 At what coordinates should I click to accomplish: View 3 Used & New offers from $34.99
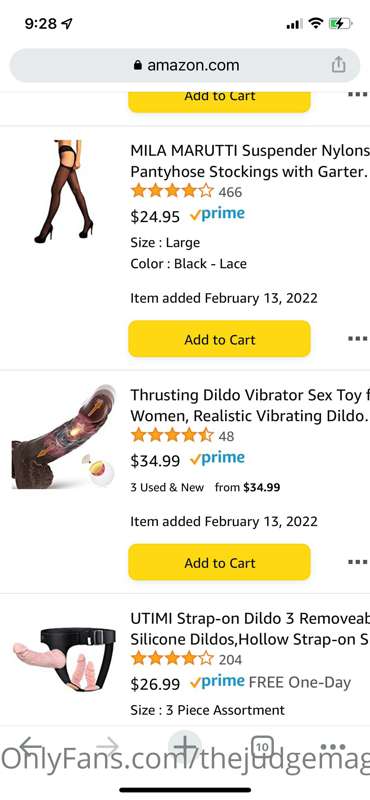[x=205, y=487]
